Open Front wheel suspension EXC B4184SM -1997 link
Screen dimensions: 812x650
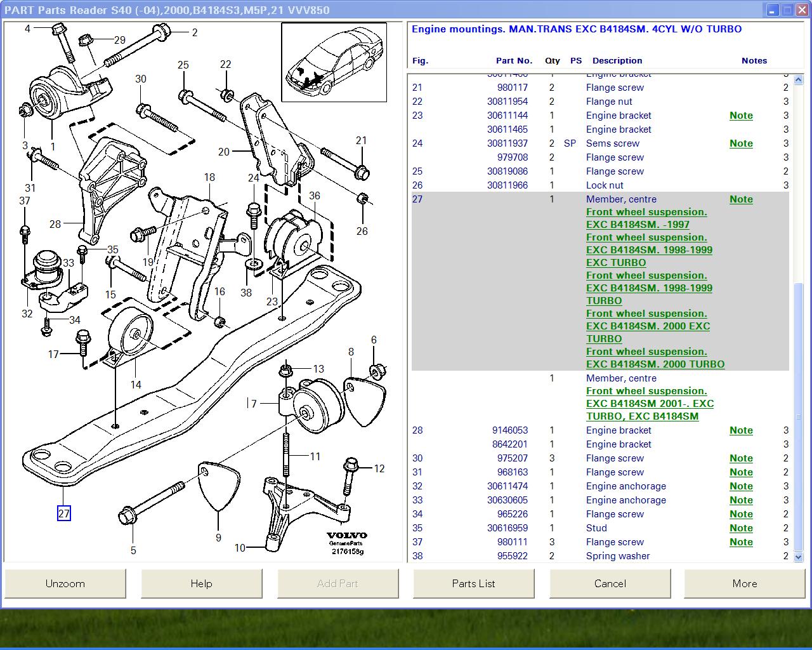(646, 218)
